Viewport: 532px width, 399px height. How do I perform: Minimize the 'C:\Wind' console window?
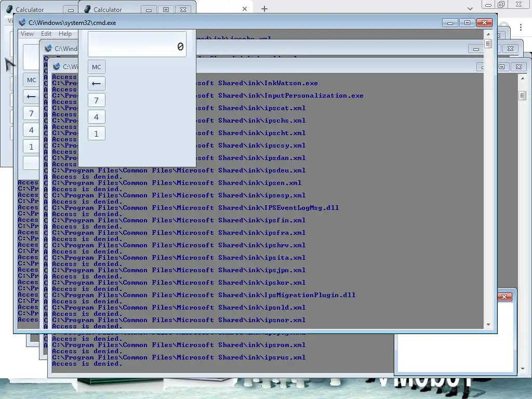tap(476, 49)
